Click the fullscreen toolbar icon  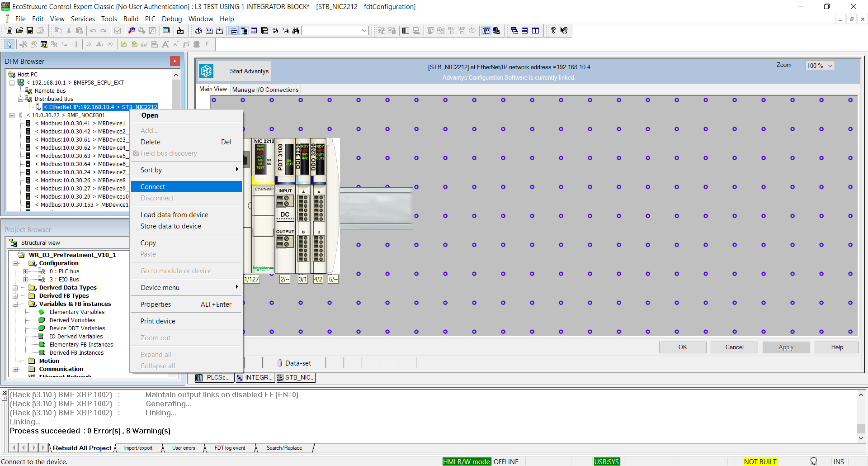(166, 30)
